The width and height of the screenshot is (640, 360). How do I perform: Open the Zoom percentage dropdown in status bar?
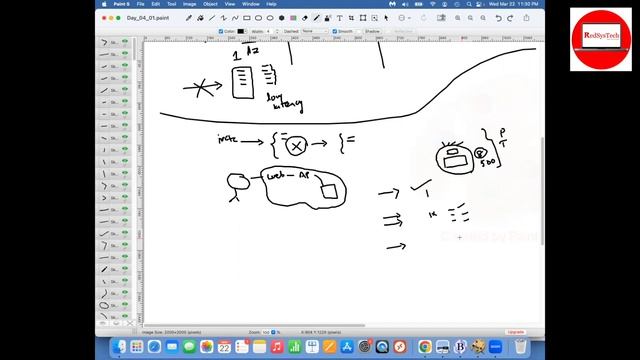(x=273, y=332)
